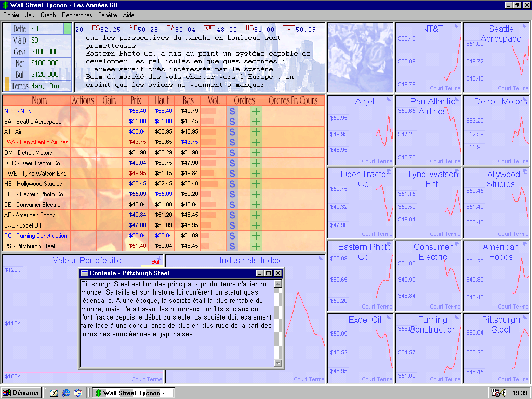Image resolution: width=532 pixels, height=399 pixels.
Task: Toggle Court Terme on the Deer Tractor chart
Action: 377,234
